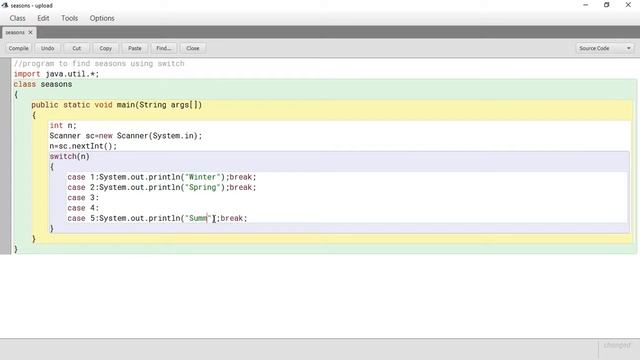Click the Close toolbar button
This screenshot has height=360, width=640.
coord(193,48)
